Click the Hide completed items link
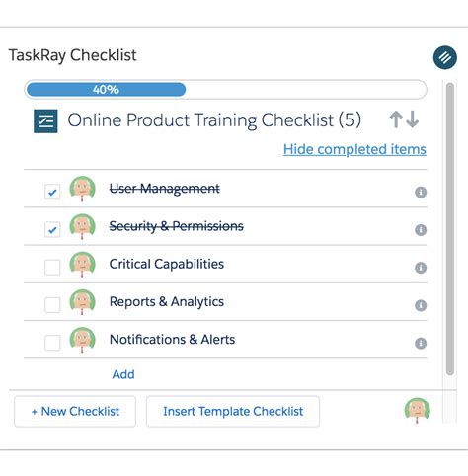The height and width of the screenshot is (476, 468). [x=354, y=149]
